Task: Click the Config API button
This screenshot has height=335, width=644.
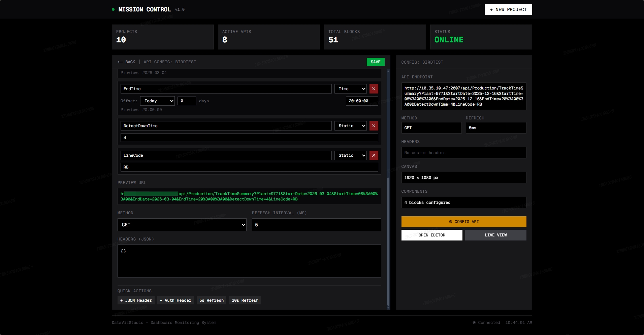Action: click(x=464, y=222)
